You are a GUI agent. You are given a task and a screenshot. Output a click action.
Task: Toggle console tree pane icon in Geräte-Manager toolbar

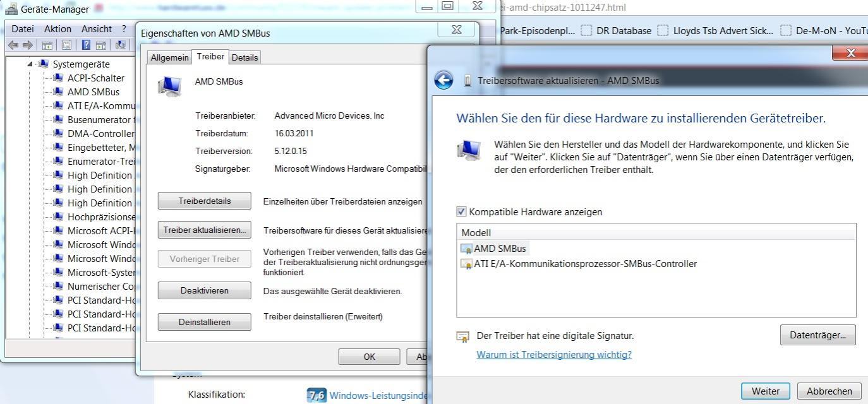(x=47, y=45)
